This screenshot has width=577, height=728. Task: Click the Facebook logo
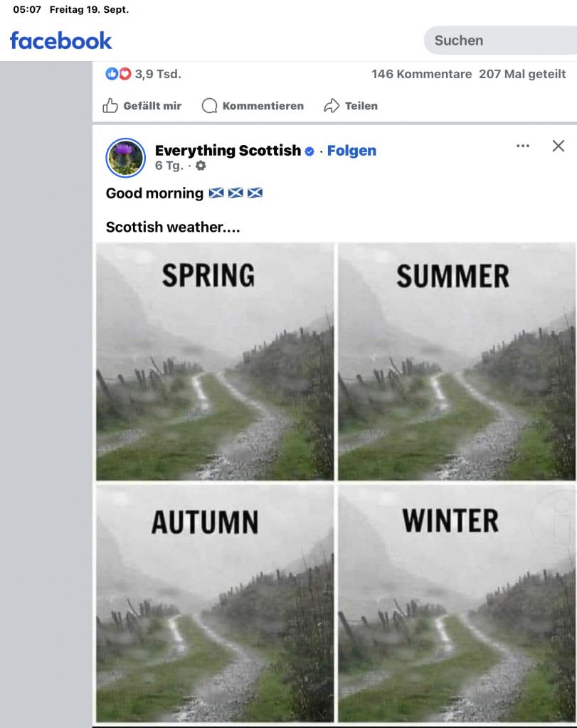click(x=60, y=41)
